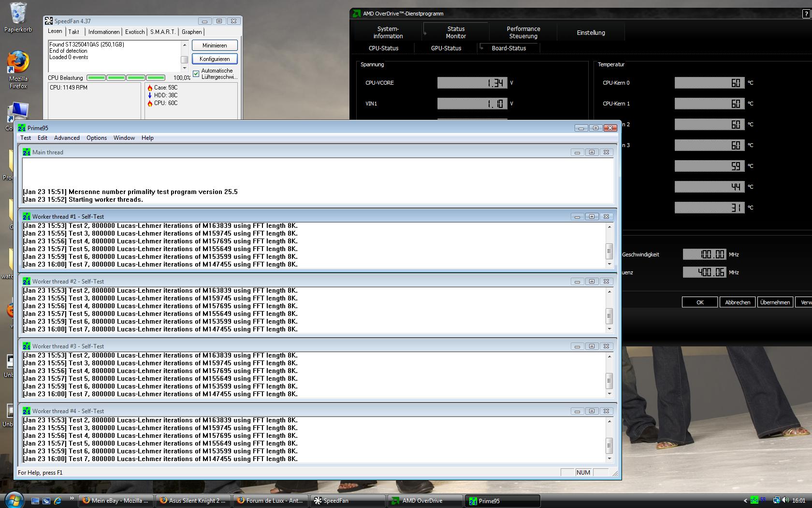Viewport: 812px width, 508px height.
Task: Click the Worker thread #1 window icon
Action: [x=26, y=216]
